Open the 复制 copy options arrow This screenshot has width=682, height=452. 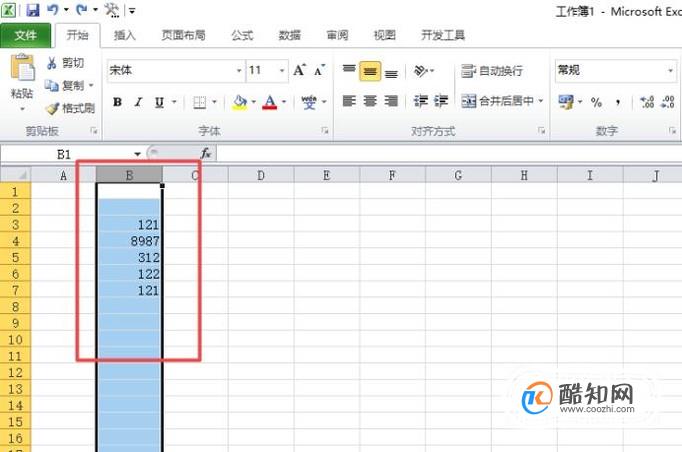point(91,85)
